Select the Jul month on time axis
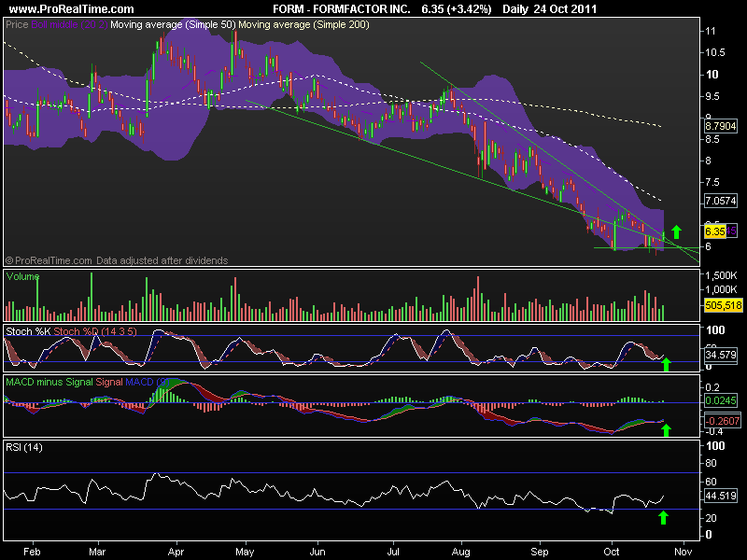This screenshot has height=560, width=747. (x=393, y=552)
